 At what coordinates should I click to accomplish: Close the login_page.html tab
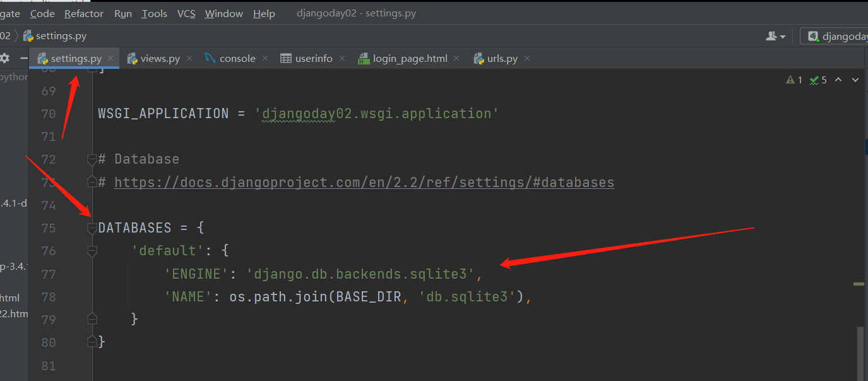click(457, 58)
